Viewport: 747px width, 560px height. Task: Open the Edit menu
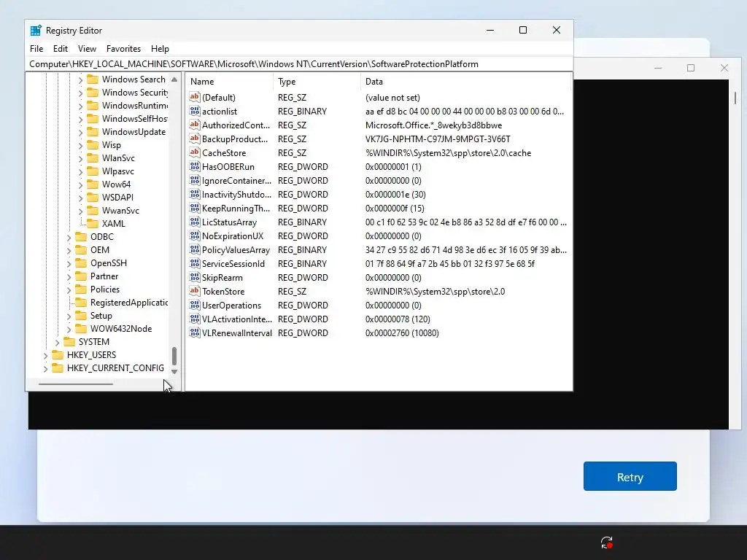60,49
